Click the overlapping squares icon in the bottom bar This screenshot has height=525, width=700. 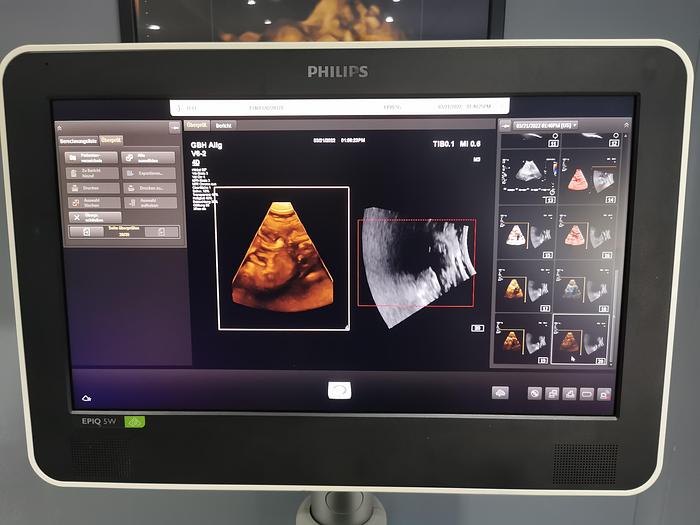(x=552, y=393)
